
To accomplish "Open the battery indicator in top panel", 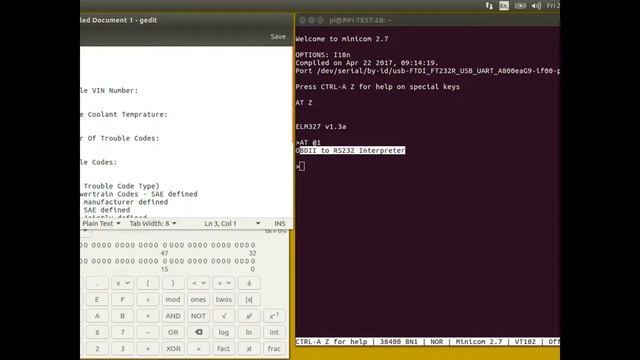I will [x=520, y=6].
